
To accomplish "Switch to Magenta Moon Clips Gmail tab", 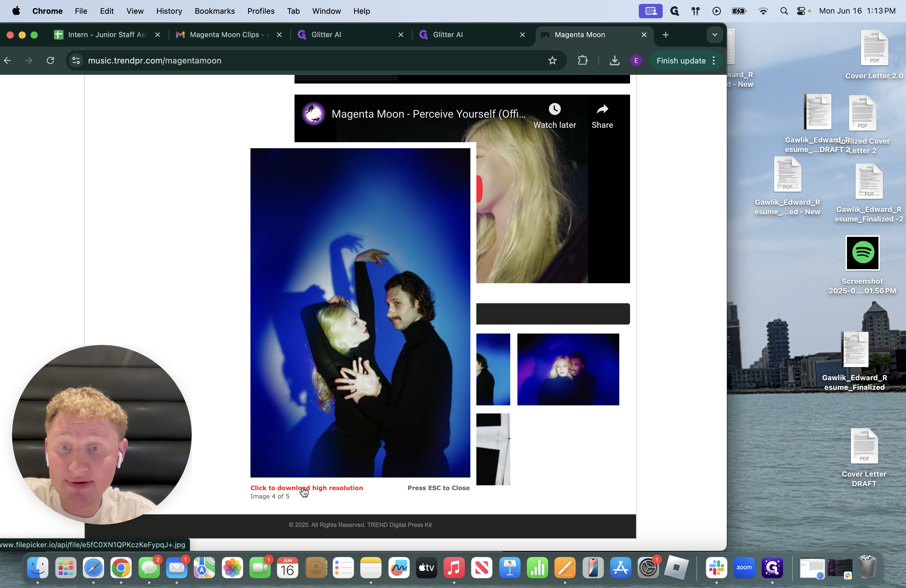I will (x=229, y=35).
